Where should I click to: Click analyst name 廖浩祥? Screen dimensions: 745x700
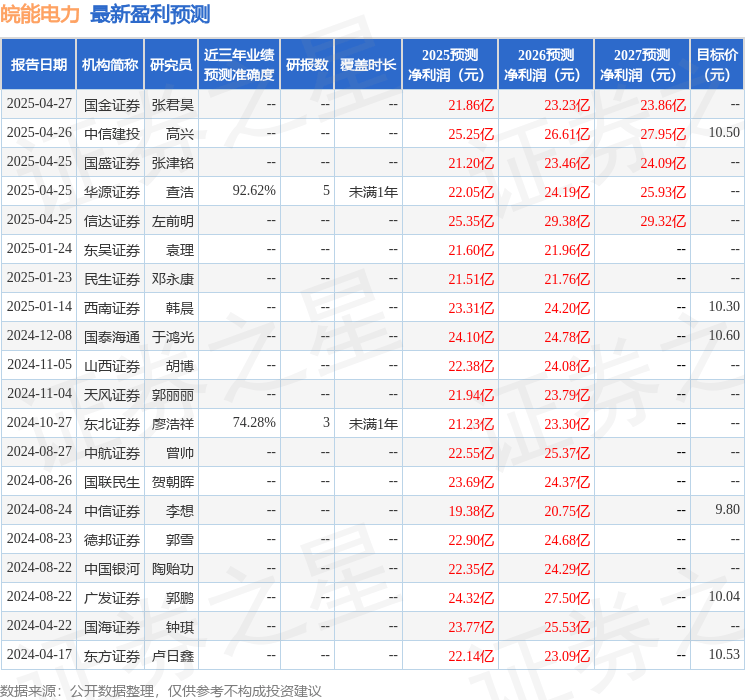[x=172, y=424]
